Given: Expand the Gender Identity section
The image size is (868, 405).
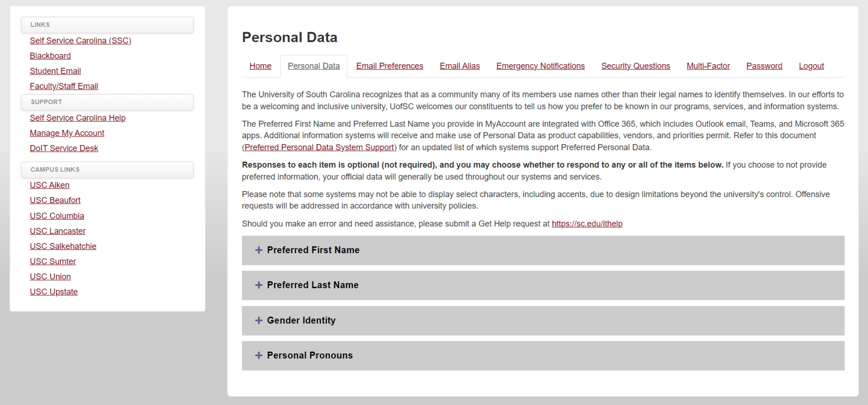Looking at the screenshot, I should pyautogui.click(x=301, y=320).
